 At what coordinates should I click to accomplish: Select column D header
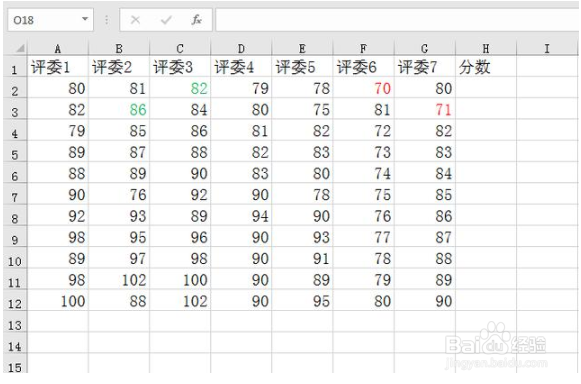pyautogui.click(x=241, y=48)
